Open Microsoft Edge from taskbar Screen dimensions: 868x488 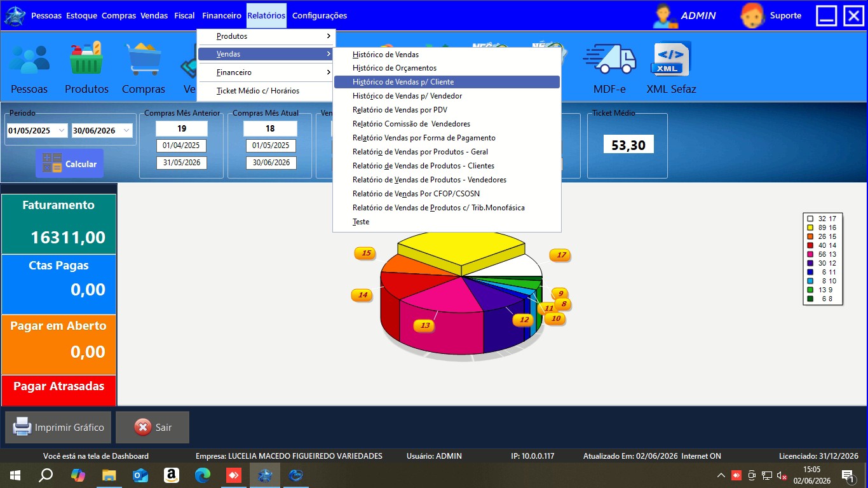[202, 475]
